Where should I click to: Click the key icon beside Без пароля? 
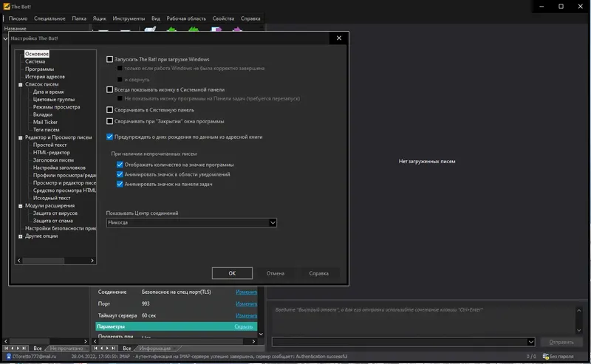[545, 357]
